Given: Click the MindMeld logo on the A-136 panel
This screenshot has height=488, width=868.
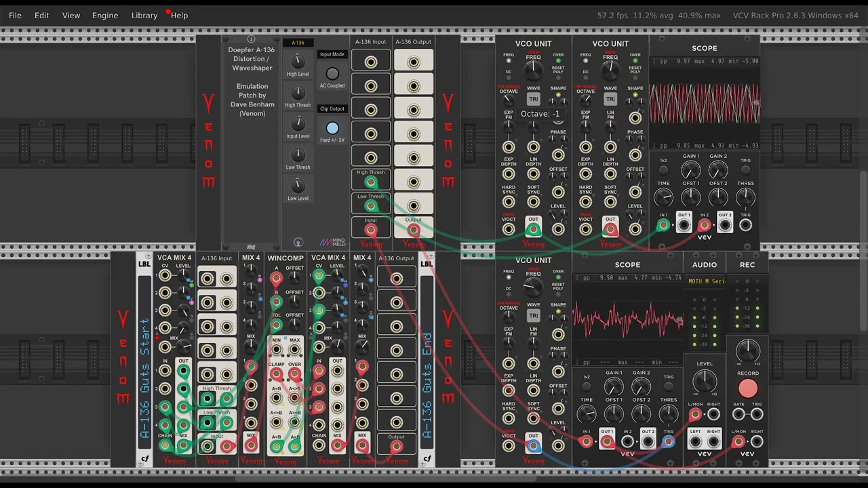Looking at the screenshot, I should point(332,242).
